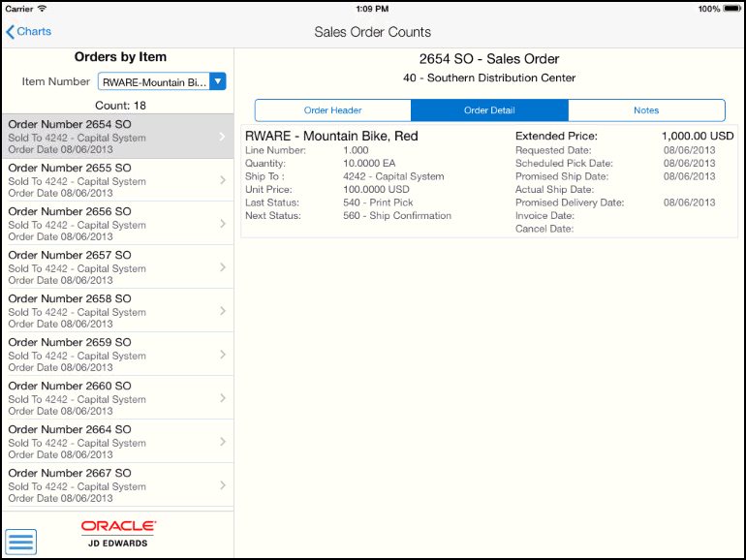Open Order Number 2667 SO

coord(117,485)
